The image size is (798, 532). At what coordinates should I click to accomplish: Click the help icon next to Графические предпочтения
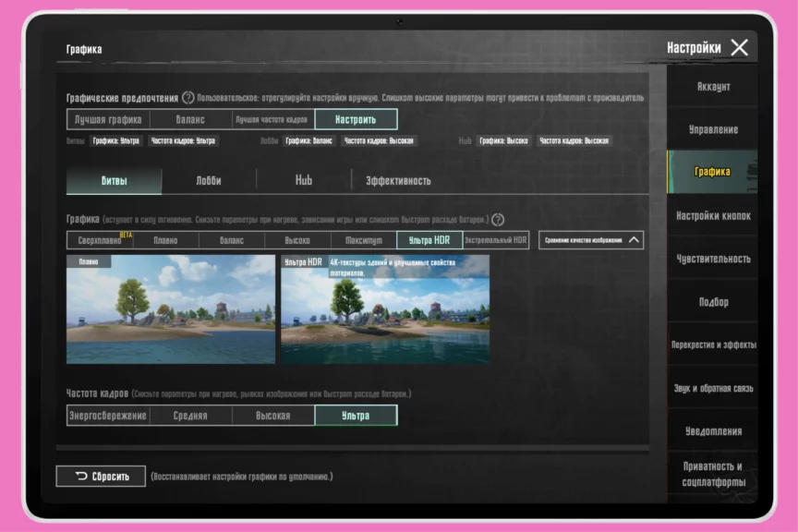[x=188, y=98]
